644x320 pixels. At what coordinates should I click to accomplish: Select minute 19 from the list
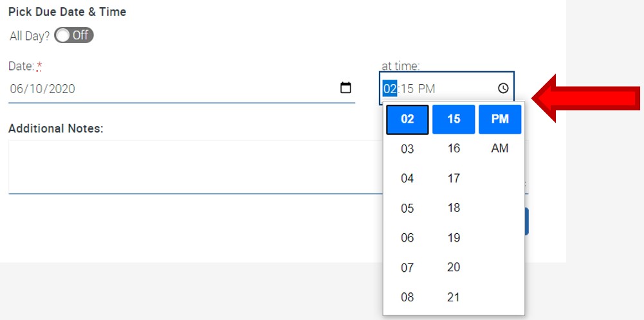pos(454,238)
